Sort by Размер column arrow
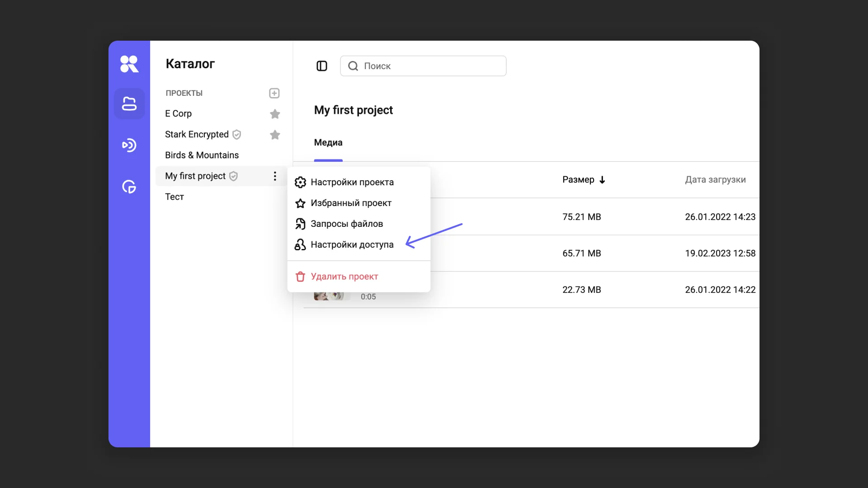 tap(602, 180)
